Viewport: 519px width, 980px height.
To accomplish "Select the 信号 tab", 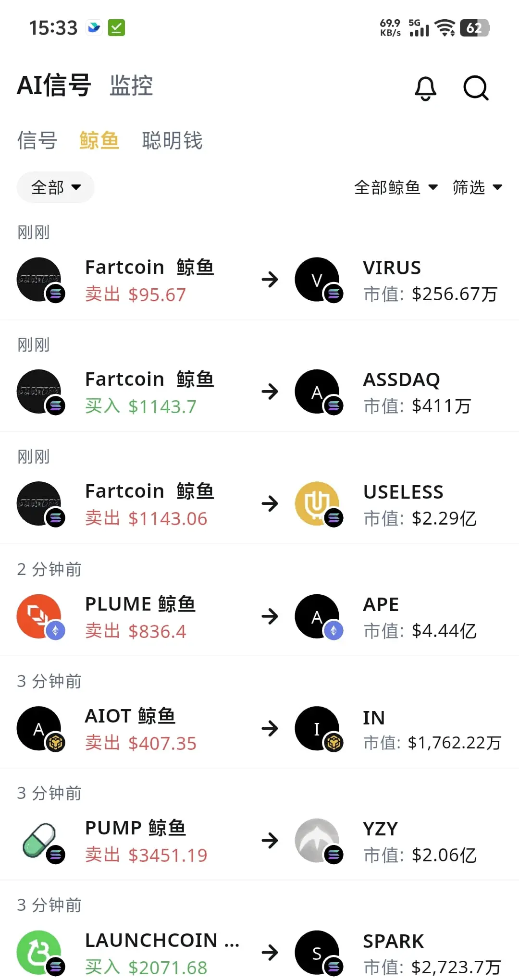I will coord(37,140).
